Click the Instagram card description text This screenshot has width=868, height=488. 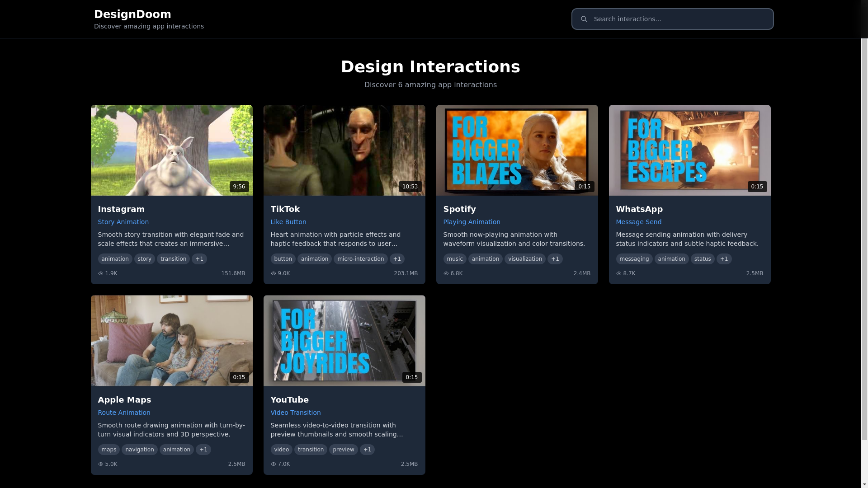(x=171, y=239)
